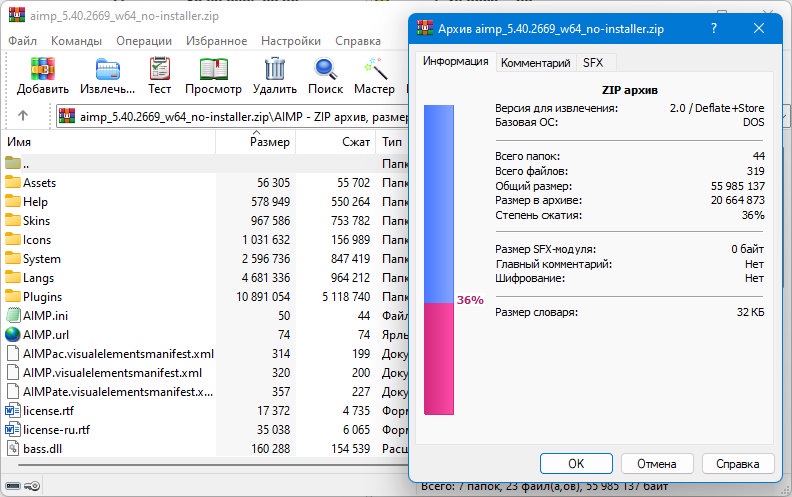Click total size value 55 985 137

tap(737, 186)
